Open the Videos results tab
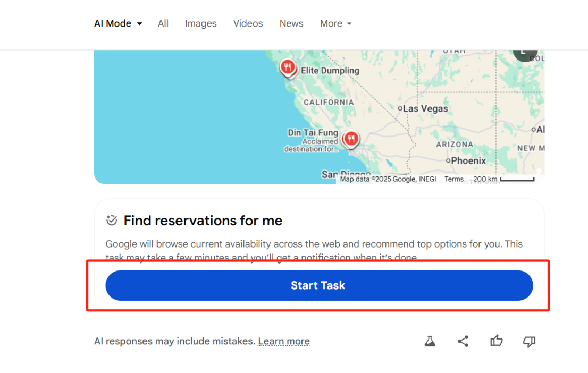 point(248,23)
